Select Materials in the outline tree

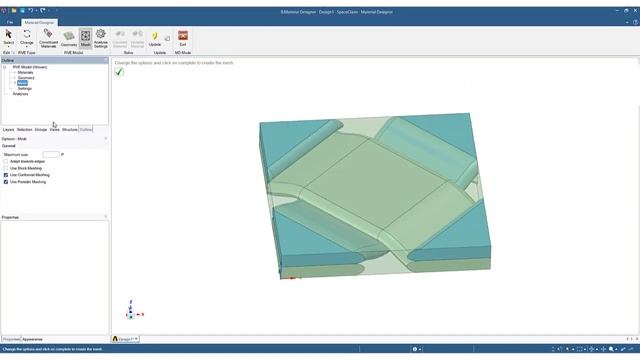coord(25,73)
